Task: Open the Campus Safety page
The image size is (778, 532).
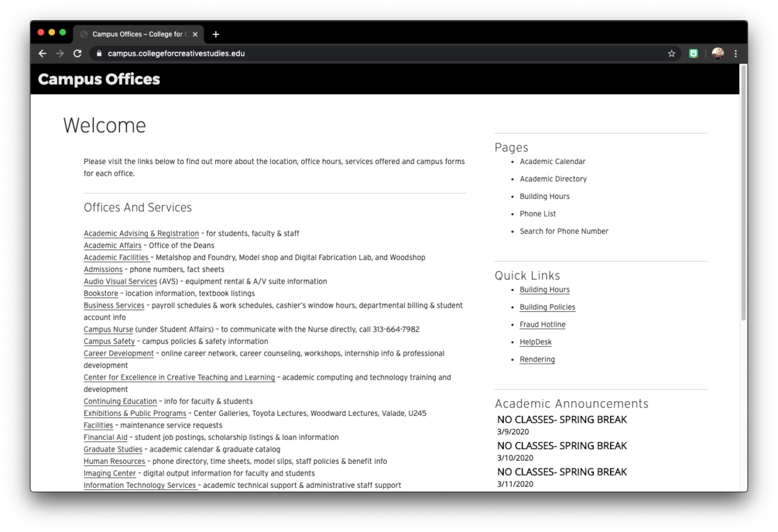Action: (109, 341)
